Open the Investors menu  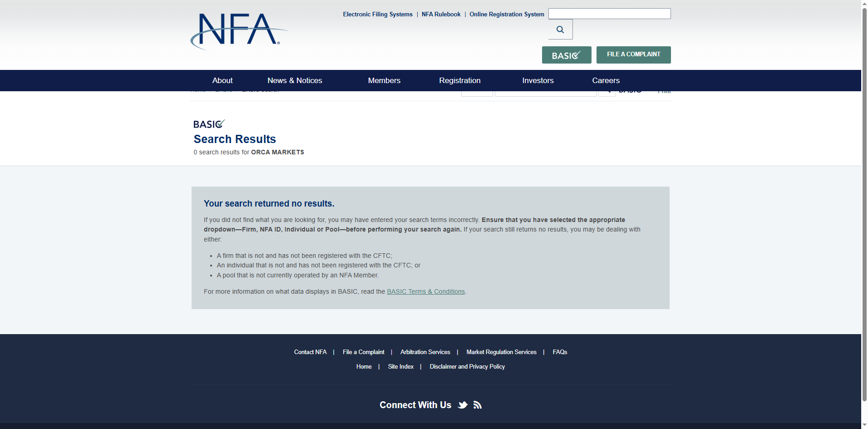click(x=538, y=80)
